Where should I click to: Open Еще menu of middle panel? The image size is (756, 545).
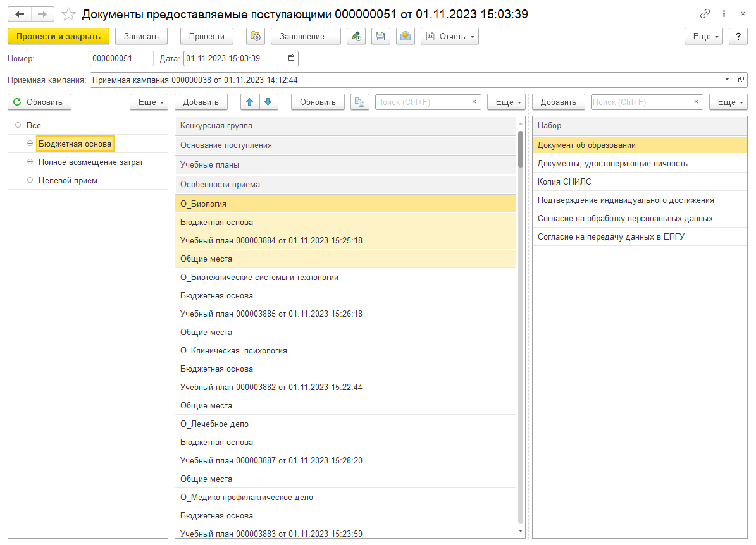(x=506, y=102)
